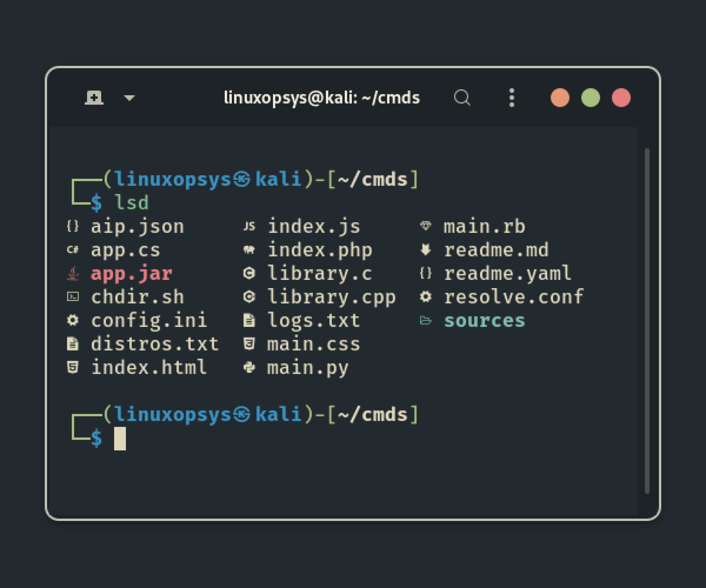706x588 pixels.
Task: Click the terminal vertical scrollbar
Action: click(647, 320)
